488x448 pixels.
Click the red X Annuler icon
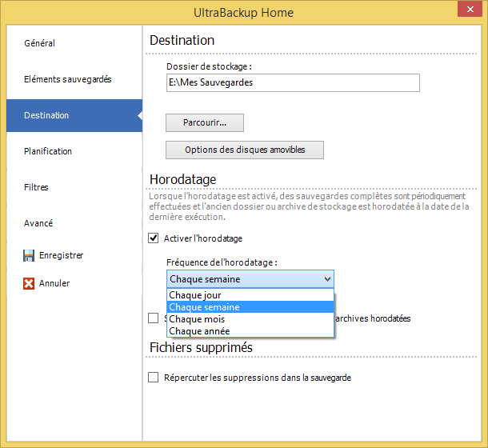pyautogui.click(x=29, y=283)
